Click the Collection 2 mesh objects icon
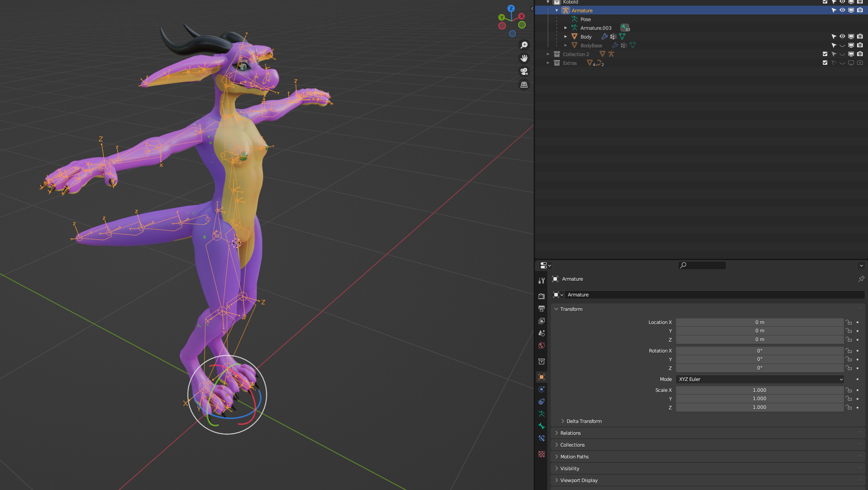868x490 pixels. click(x=602, y=54)
